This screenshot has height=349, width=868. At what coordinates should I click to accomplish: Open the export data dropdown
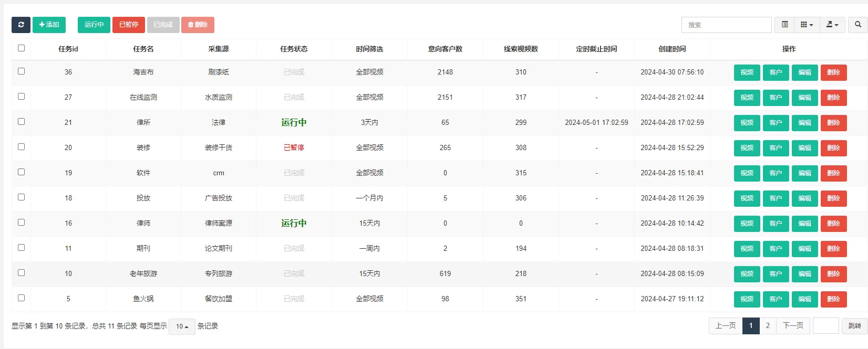pos(832,25)
